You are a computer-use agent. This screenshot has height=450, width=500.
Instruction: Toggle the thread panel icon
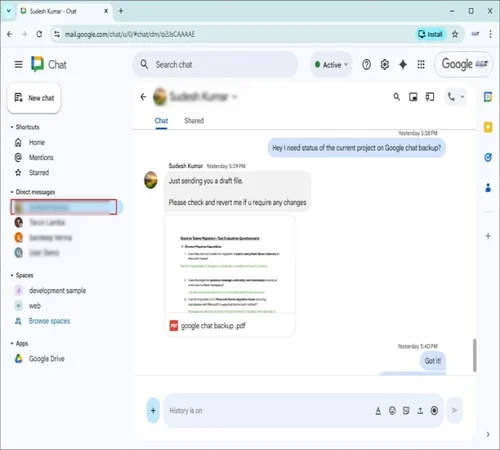tap(430, 97)
